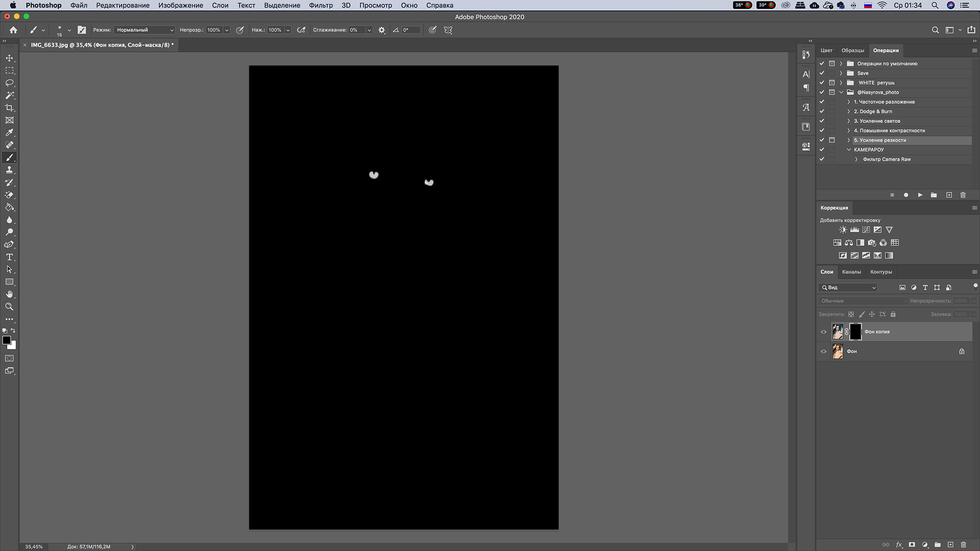Switch to the Каналы tab
The width and height of the screenshot is (980, 551).
(x=852, y=272)
